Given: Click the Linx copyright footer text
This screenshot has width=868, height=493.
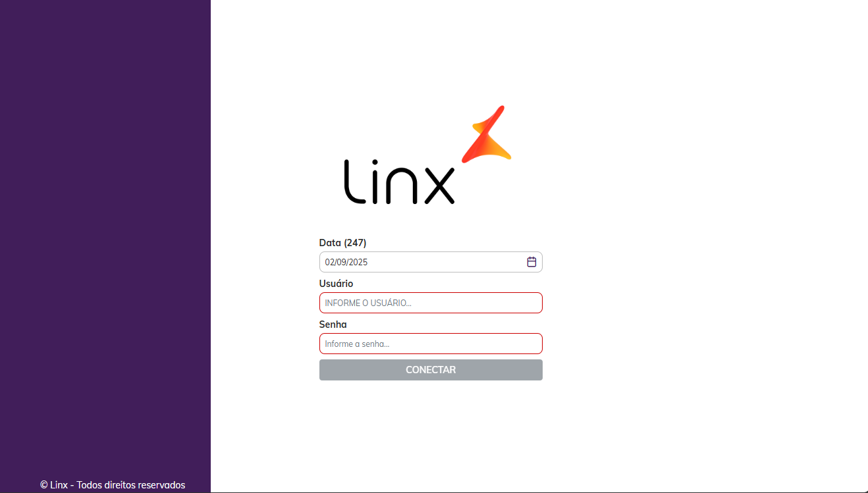Looking at the screenshot, I should [x=113, y=485].
